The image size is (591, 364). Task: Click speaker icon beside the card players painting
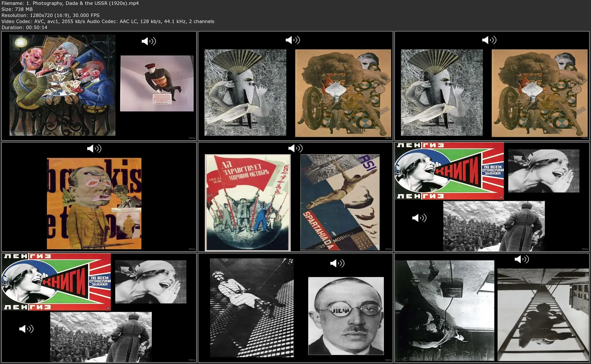[x=149, y=41]
